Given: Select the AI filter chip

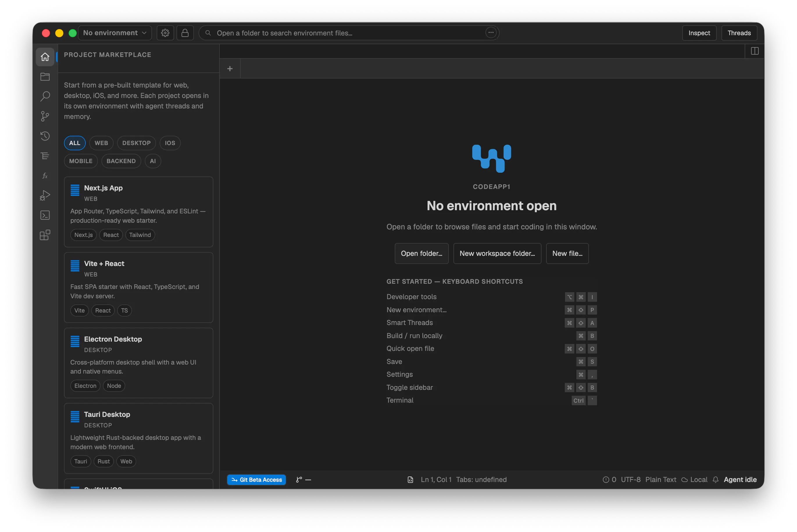Looking at the screenshot, I should (153, 161).
